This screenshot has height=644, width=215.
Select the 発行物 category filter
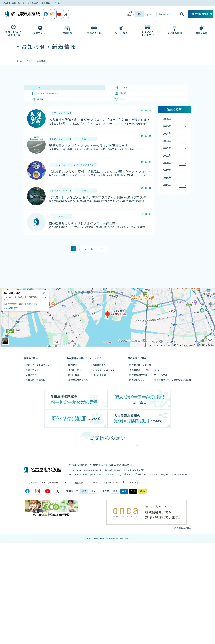click(x=147, y=93)
